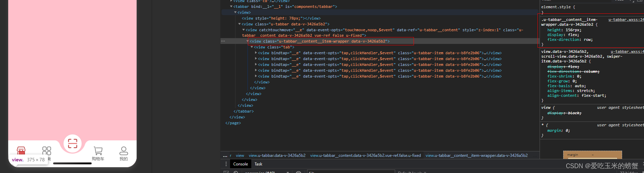
Task: Collapse the tabbar components/tabbar node
Action: [231, 7]
